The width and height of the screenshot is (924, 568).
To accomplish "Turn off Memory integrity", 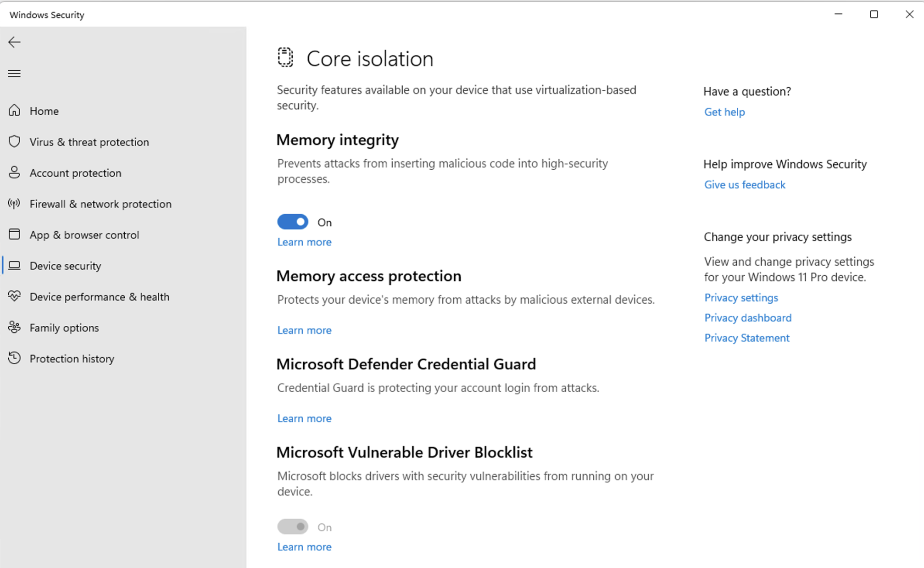I will (x=292, y=222).
